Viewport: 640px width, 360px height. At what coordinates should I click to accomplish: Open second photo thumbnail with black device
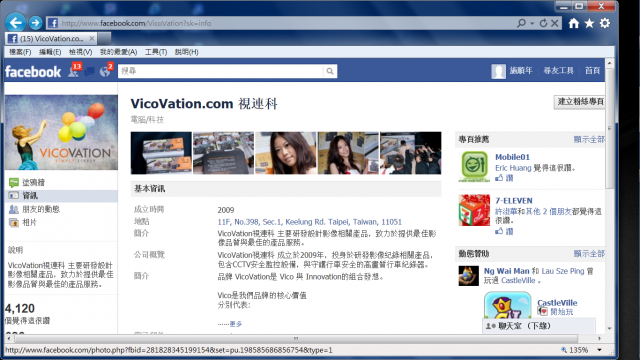223,153
